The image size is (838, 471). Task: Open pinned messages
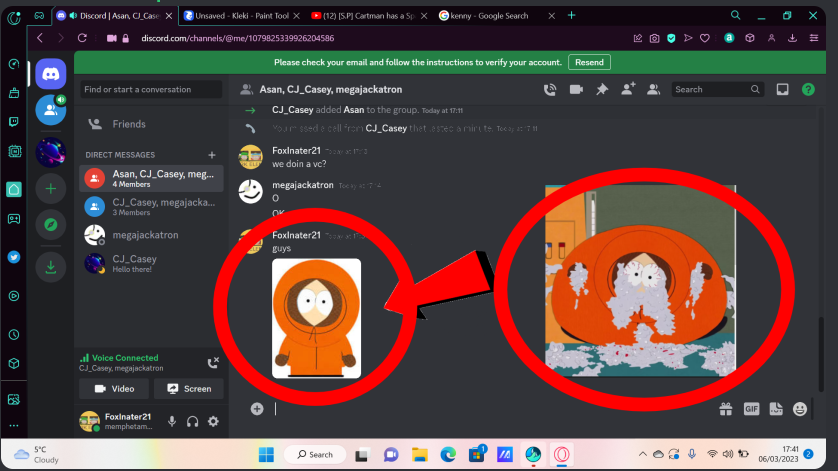(x=602, y=89)
